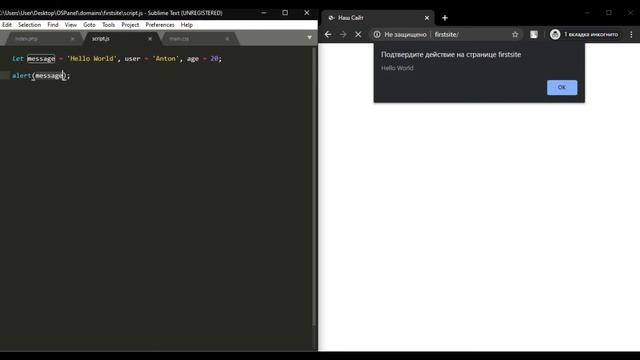Click 'message' variable in the let statement

point(41,59)
